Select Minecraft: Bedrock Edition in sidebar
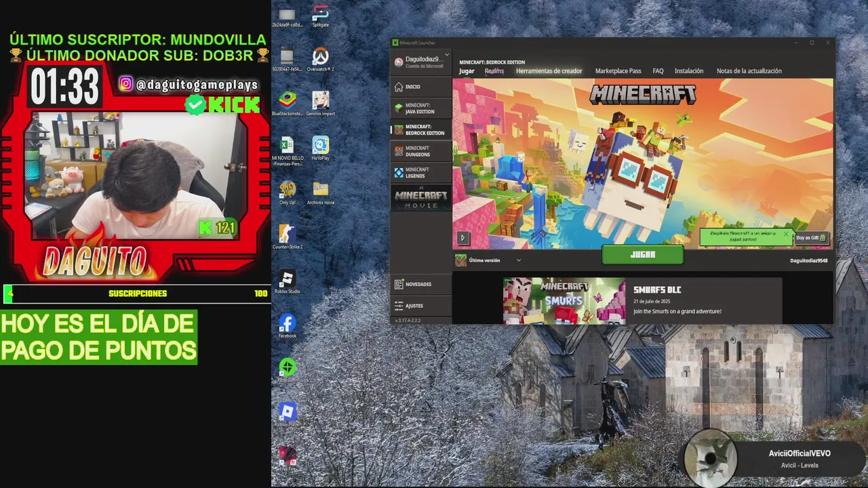Image resolution: width=868 pixels, height=488 pixels. coord(420,129)
